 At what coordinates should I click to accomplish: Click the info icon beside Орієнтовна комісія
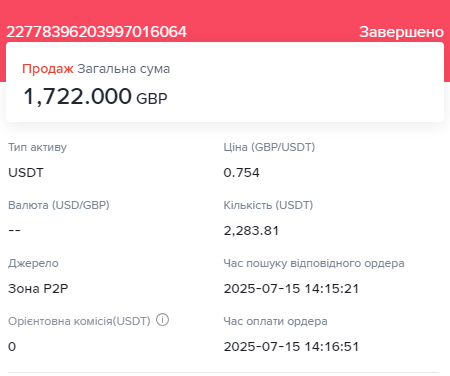click(163, 320)
